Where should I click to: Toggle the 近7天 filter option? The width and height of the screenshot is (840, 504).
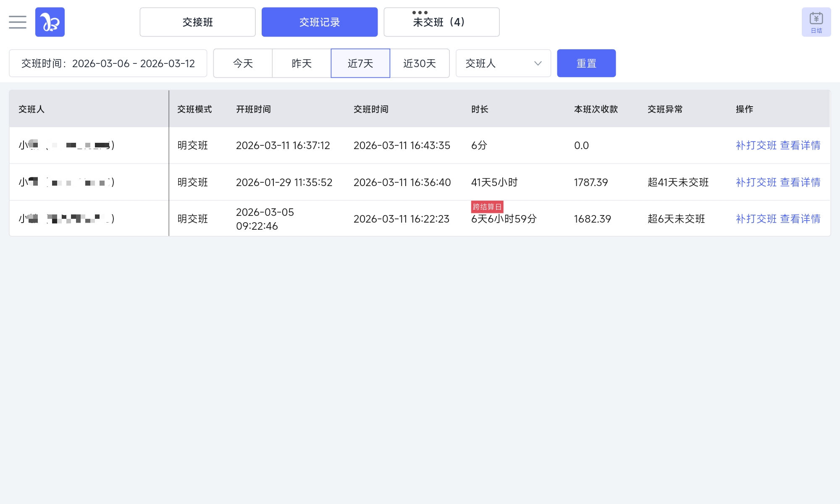[x=360, y=63]
